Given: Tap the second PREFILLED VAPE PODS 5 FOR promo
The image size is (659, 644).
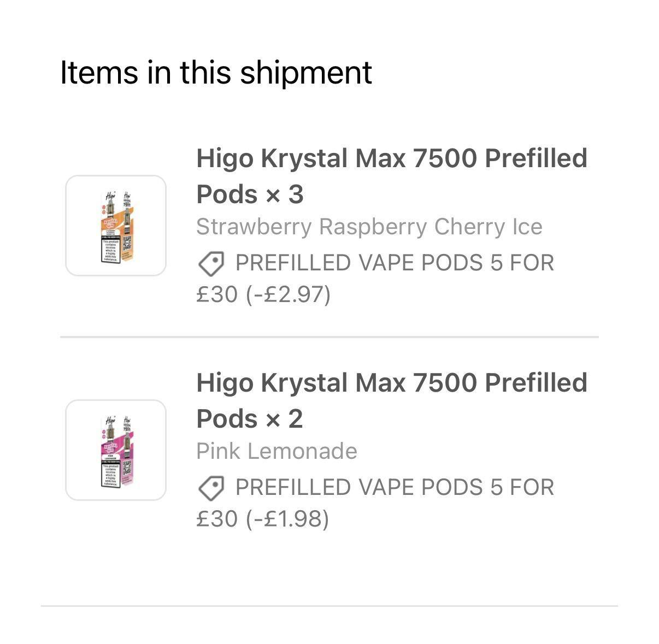Looking at the screenshot, I should pos(395,488).
